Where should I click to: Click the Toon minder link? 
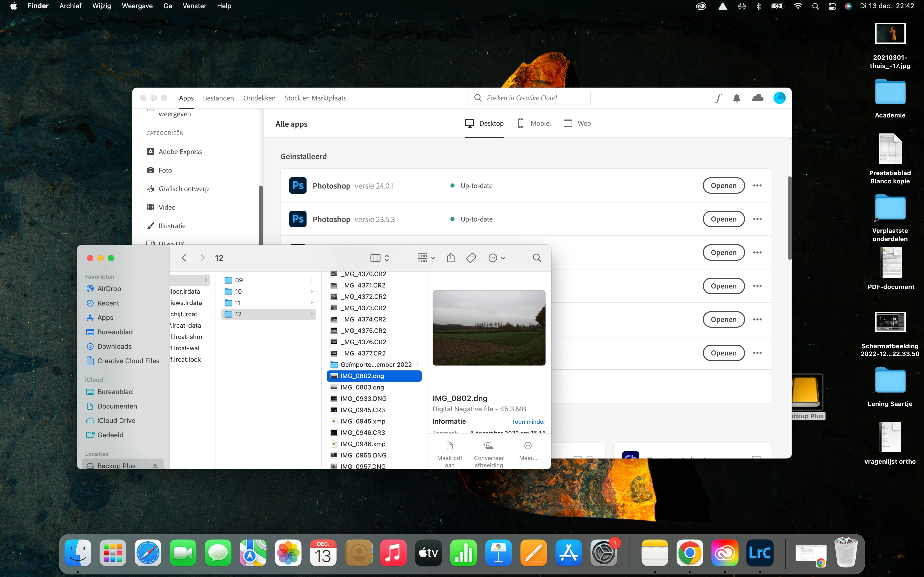[528, 422]
